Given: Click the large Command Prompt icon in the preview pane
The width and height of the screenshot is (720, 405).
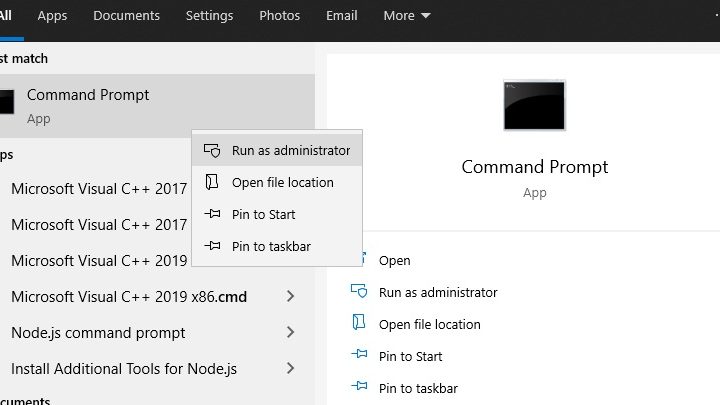Looking at the screenshot, I should point(534,106).
